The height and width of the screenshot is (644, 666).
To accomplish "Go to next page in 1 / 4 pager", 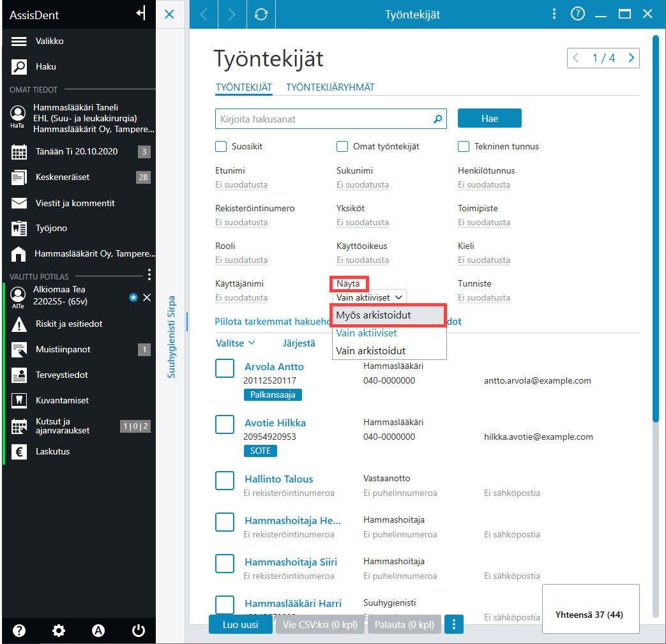I will coord(631,57).
